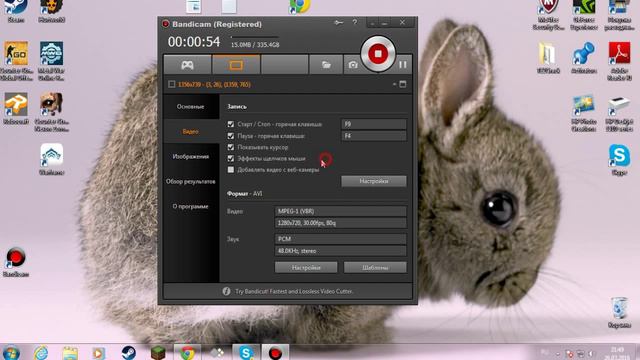
Task: Open the Steam desktop shortcut
Action: 16,11
